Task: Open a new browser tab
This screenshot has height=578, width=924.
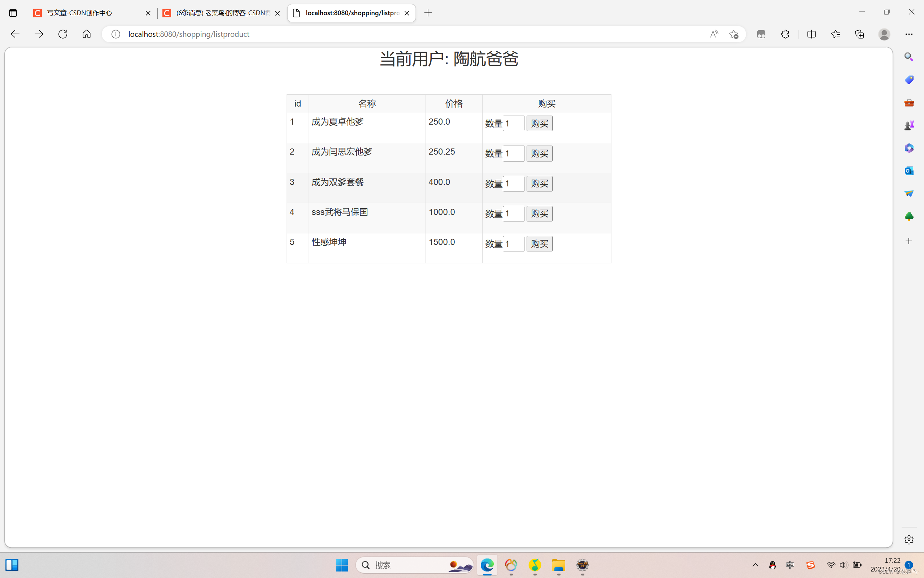Action: click(428, 13)
